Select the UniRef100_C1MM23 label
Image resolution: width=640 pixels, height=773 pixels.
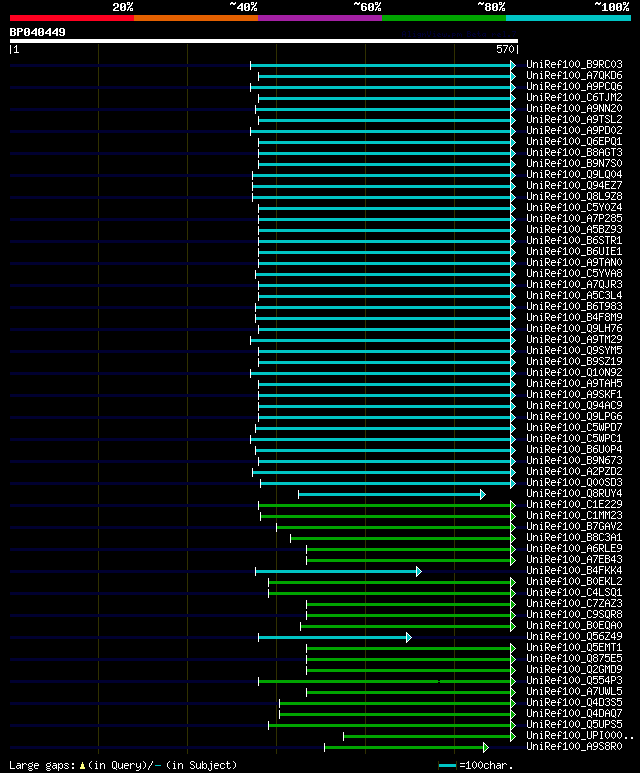pyautogui.click(x=574, y=515)
